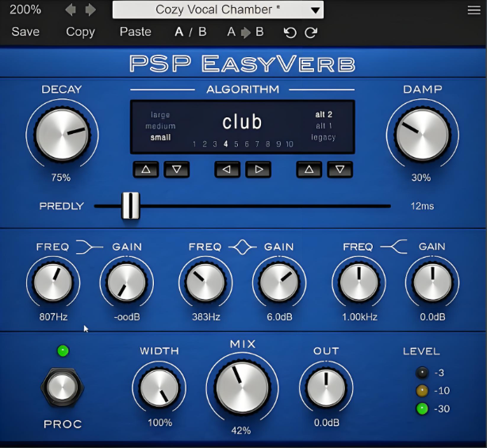Click the Paste button
Screen dimensions: 487x448
click(x=136, y=32)
